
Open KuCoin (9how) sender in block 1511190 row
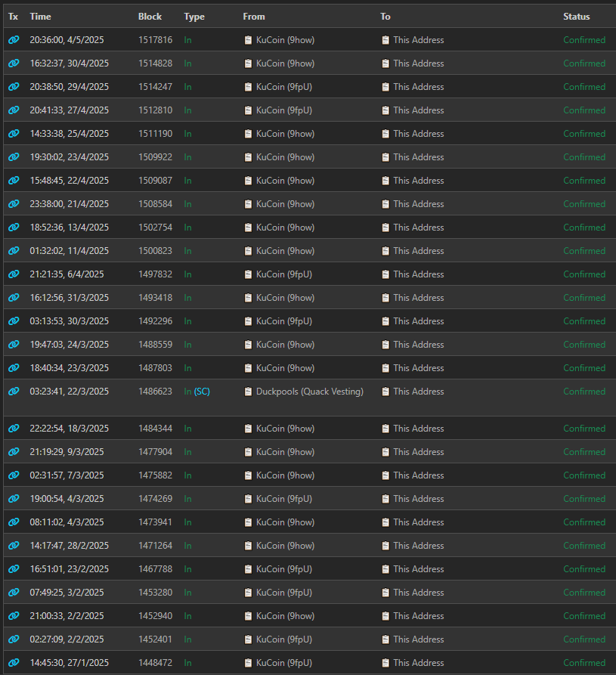(x=285, y=134)
